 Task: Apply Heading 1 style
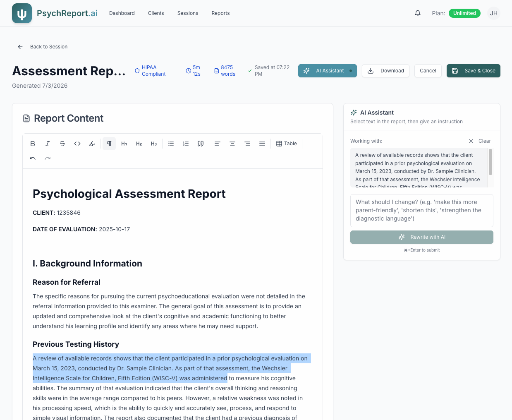pos(124,144)
